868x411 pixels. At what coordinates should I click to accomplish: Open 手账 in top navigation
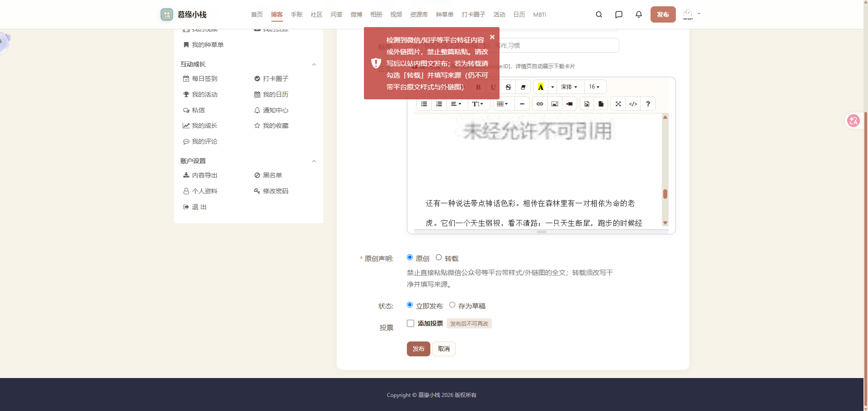[297, 14]
